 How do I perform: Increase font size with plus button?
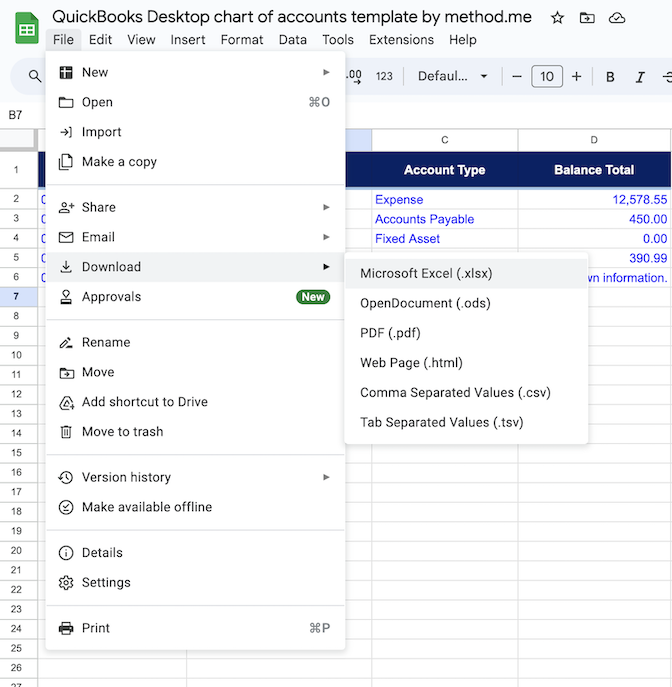tap(577, 77)
